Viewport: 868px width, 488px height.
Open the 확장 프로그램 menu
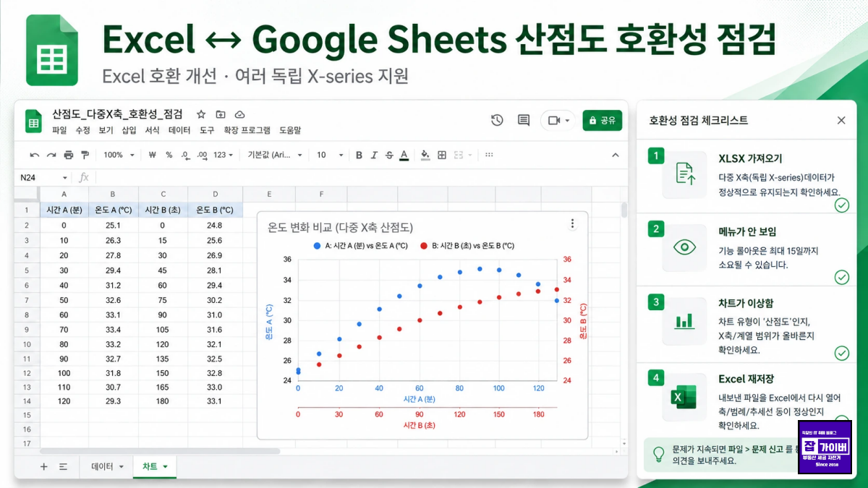(247, 130)
